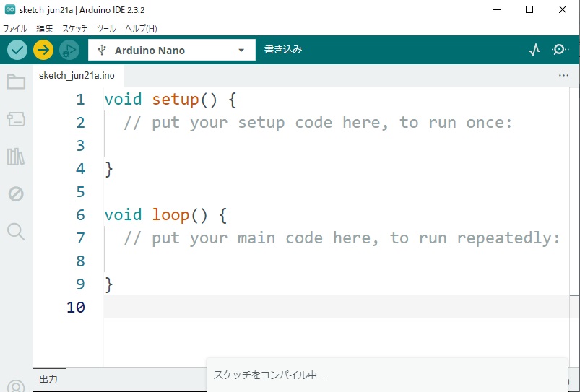Open the board selector dropdown Arduino Nano
This screenshot has height=392, width=580.
coord(172,50)
